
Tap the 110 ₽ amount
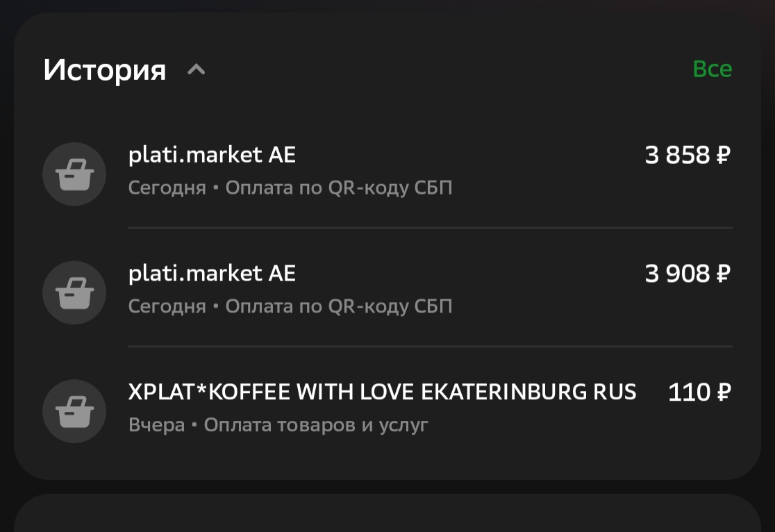tap(699, 393)
